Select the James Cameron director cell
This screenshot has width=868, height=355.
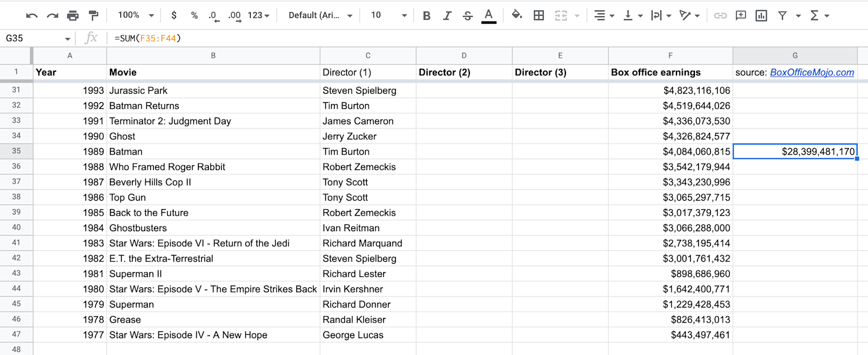click(368, 121)
